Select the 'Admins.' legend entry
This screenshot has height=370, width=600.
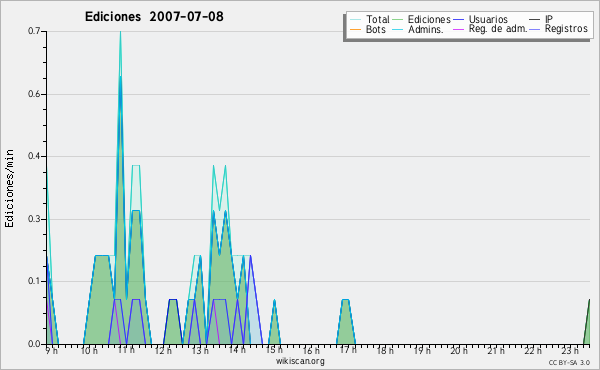click(425, 29)
